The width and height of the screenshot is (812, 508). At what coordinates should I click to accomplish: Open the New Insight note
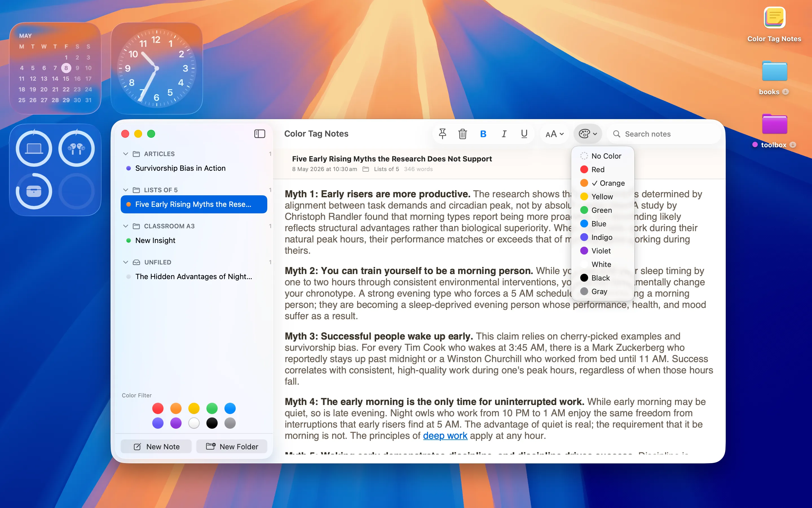(194, 240)
